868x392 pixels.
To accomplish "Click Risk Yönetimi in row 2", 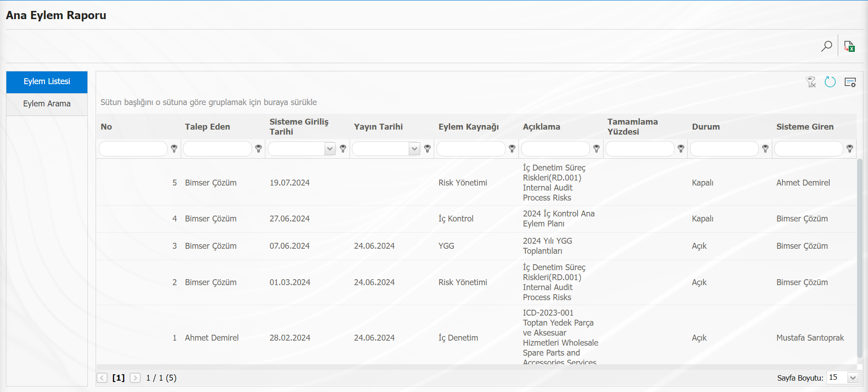I will 463,282.
